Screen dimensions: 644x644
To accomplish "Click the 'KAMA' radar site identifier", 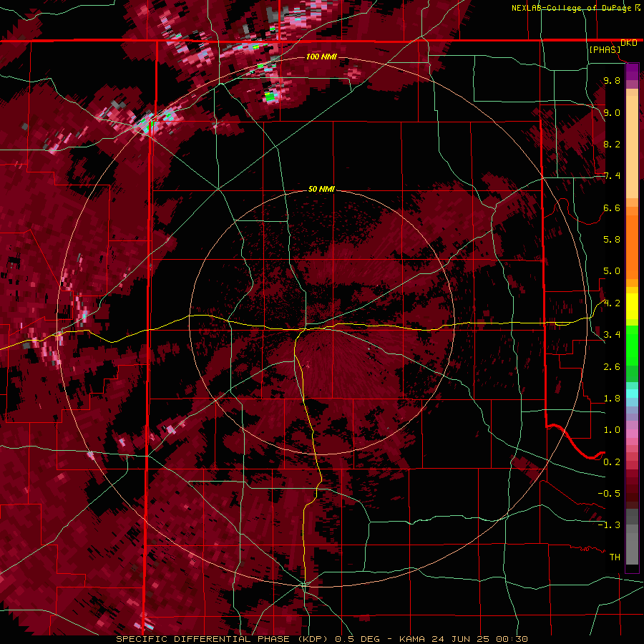I will point(413,639).
